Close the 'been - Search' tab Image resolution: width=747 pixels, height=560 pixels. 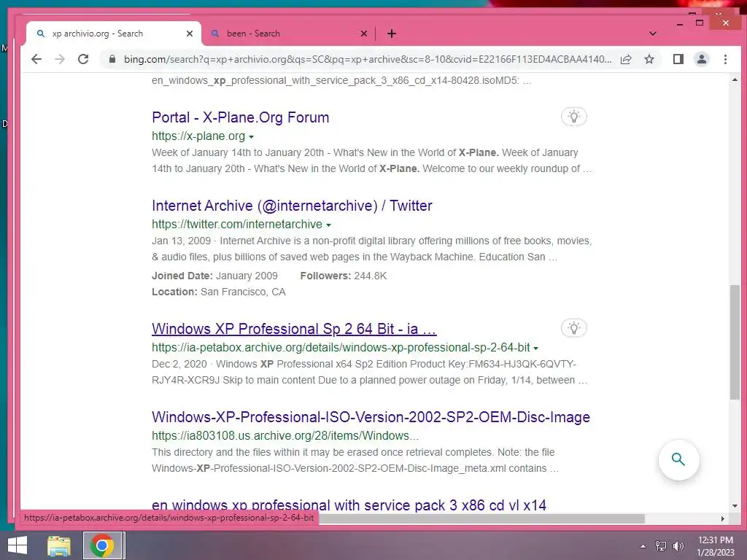coord(364,34)
